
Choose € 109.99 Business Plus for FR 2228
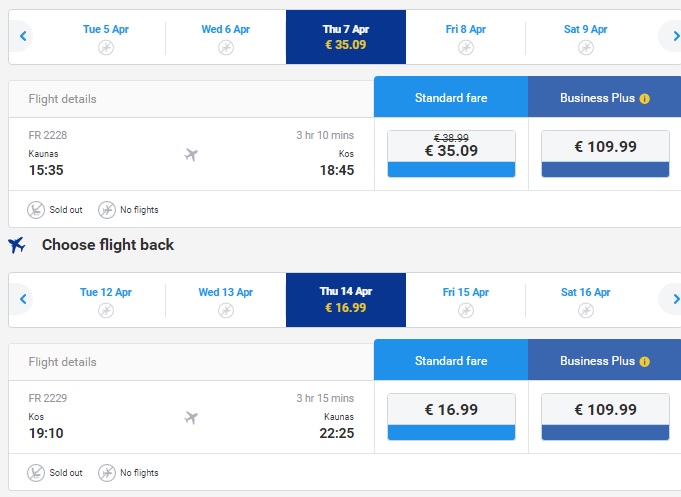click(x=605, y=154)
